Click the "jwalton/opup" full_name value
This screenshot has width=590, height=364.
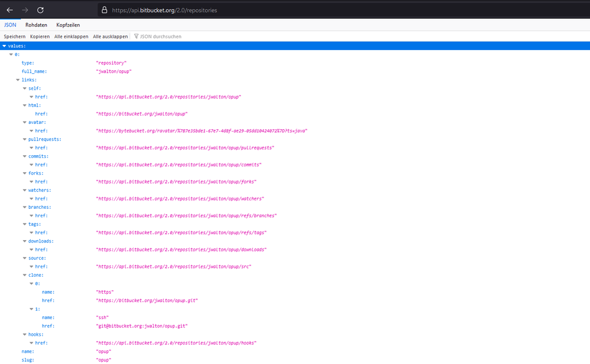(113, 71)
